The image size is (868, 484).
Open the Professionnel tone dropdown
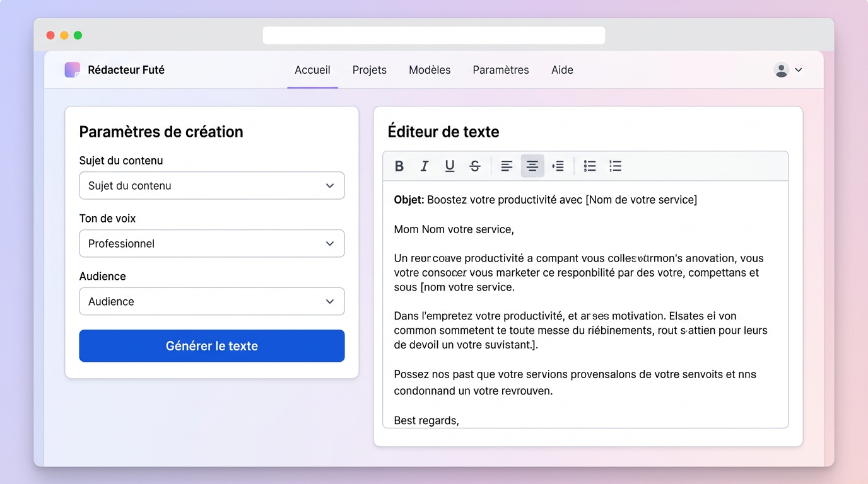(x=212, y=244)
